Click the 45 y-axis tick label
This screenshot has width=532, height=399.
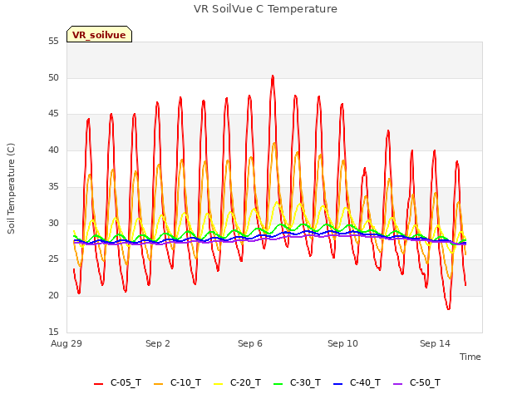[x=53, y=114]
